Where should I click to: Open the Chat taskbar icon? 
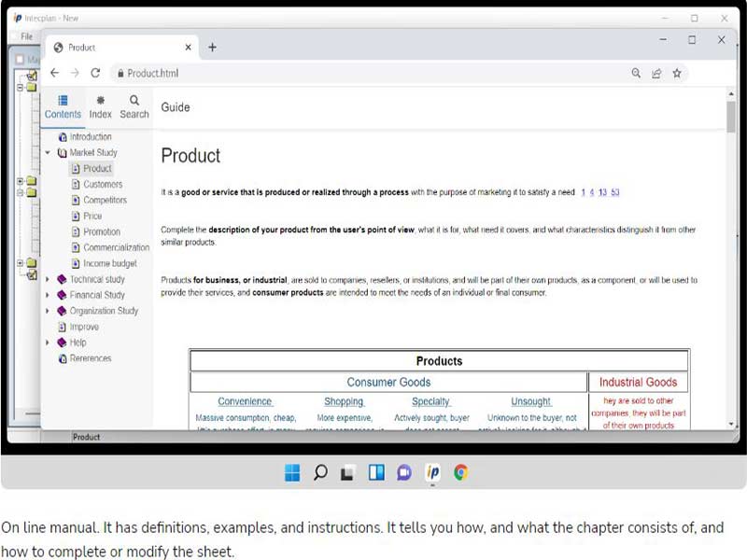(404, 472)
